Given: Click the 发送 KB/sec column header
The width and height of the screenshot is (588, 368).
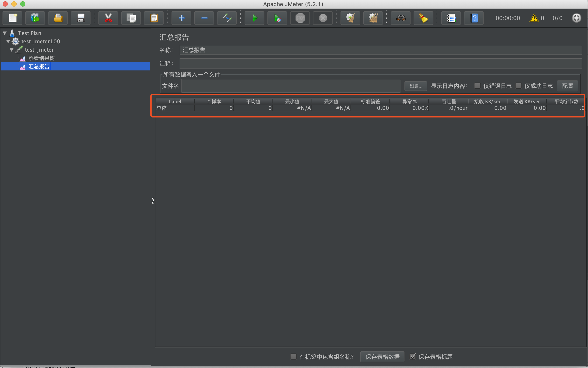Looking at the screenshot, I should click(527, 102).
